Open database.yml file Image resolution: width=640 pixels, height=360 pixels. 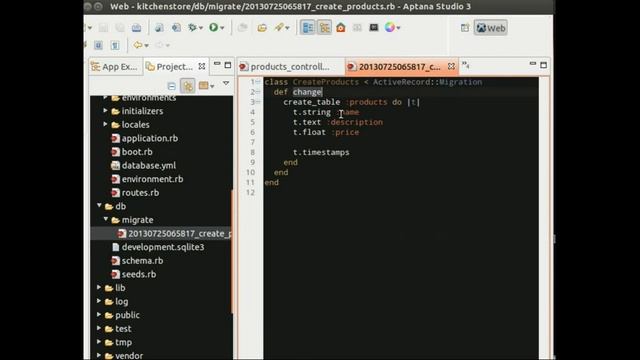tap(149, 165)
